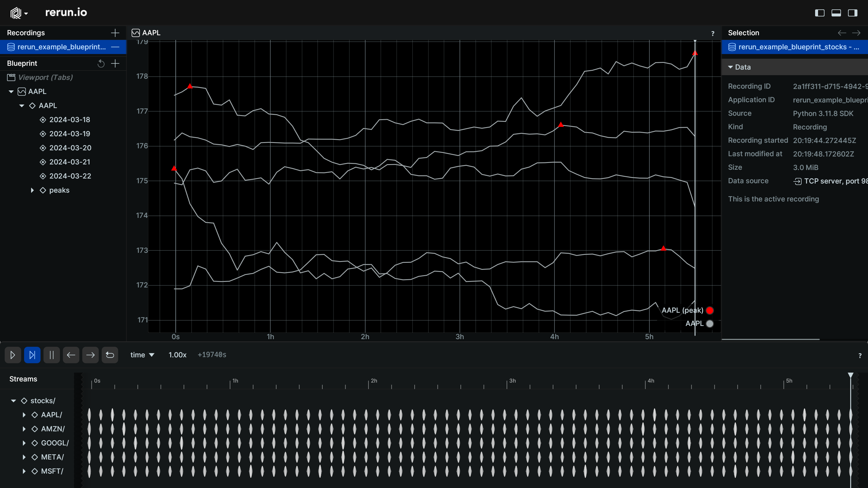Open the time timeline dropdown

point(142,355)
